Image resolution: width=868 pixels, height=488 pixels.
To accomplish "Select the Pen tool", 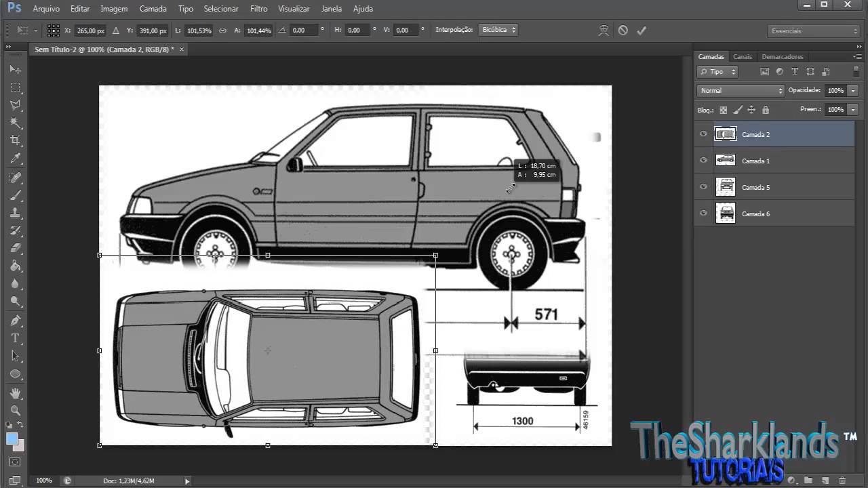I will coord(15,321).
